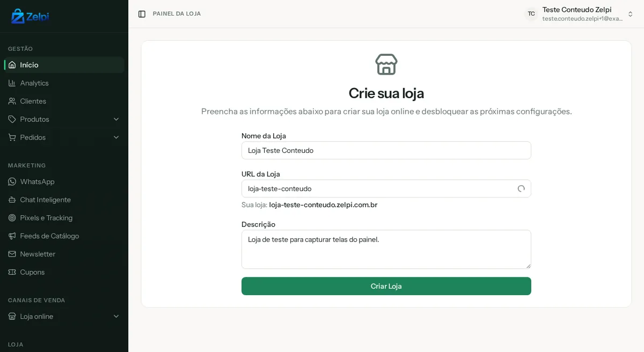Open the Chat Inteligente robot icon
The image size is (644, 352).
[x=12, y=200]
